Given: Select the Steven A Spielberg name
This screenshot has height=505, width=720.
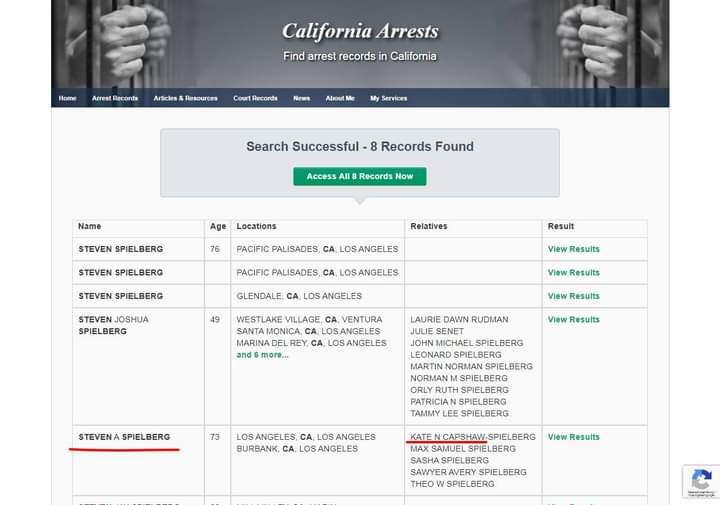Looking at the screenshot, I should (x=124, y=437).
